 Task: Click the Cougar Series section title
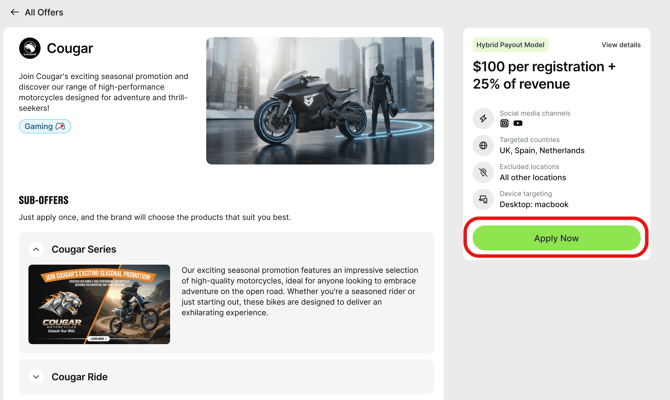point(84,249)
